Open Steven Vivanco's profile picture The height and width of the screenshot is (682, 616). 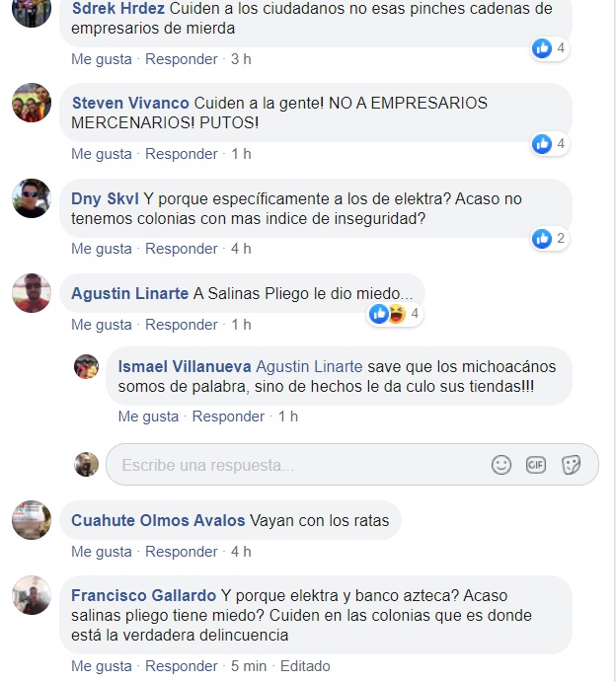coord(32,103)
